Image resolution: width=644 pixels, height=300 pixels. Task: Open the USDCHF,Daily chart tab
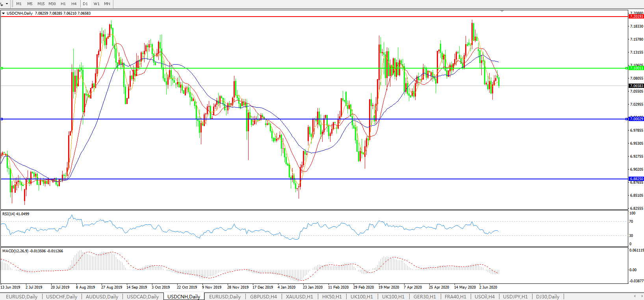point(61,296)
